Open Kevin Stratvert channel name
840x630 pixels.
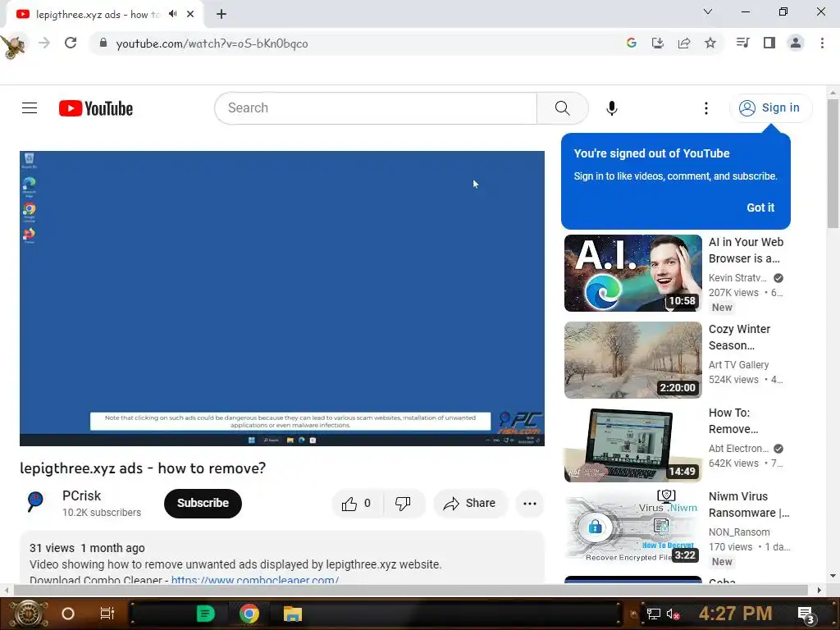click(x=737, y=278)
